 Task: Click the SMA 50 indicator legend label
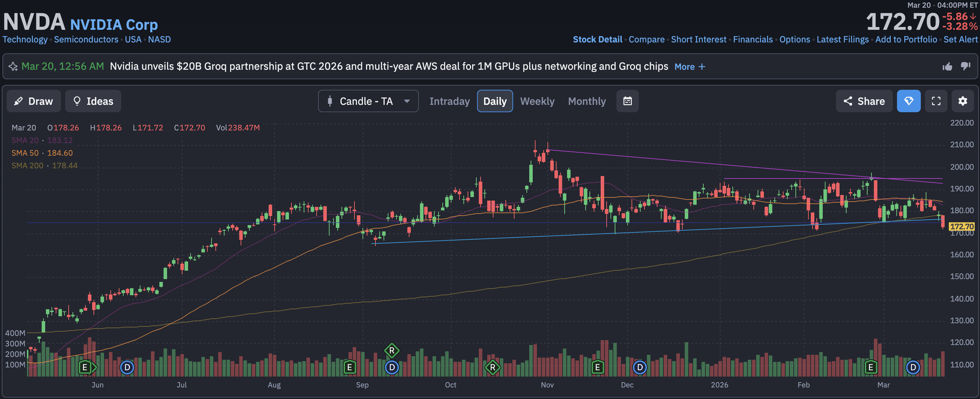click(x=25, y=153)
